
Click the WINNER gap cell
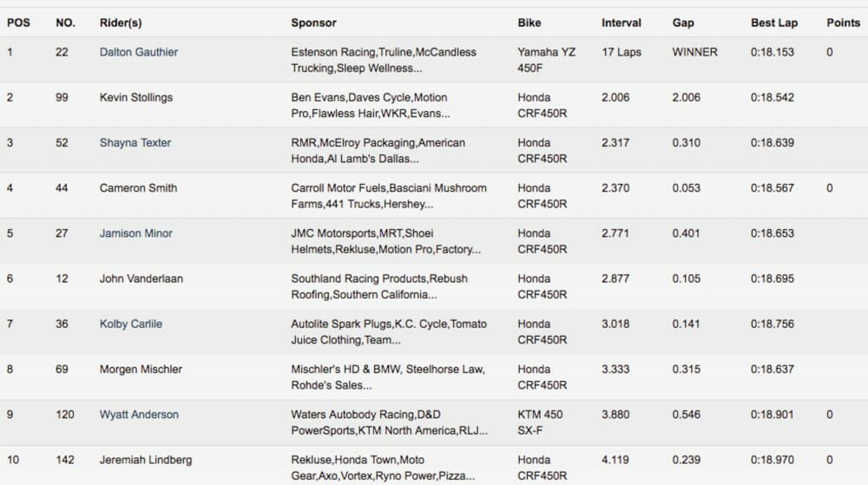coord(694,52)
